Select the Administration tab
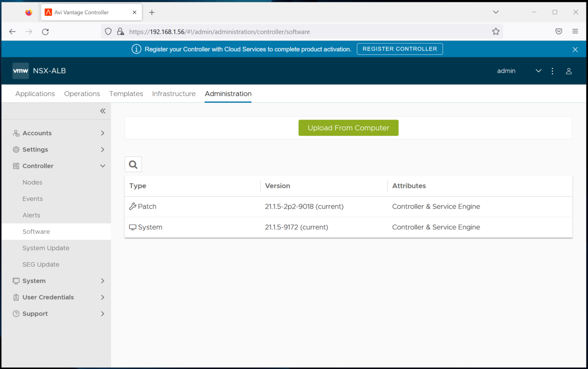Screen dimensions: 588x369 pyautogui.click(x=228, y=94)
